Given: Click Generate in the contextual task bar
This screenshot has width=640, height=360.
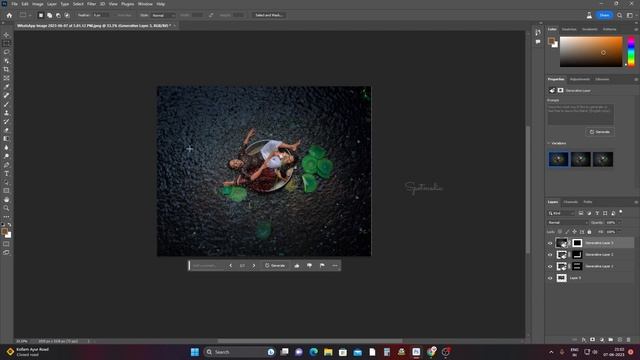Looking at the screenshot, I should pos(275,266).
